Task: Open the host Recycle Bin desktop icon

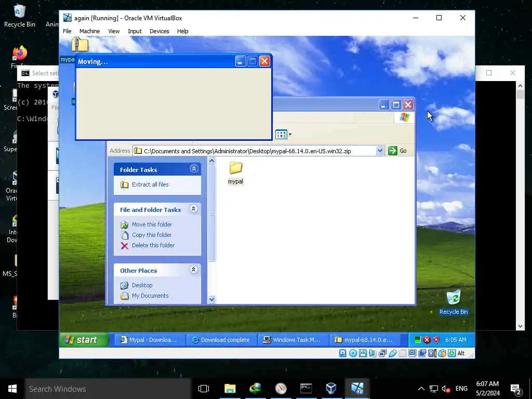Action: (x=19, y=15)
